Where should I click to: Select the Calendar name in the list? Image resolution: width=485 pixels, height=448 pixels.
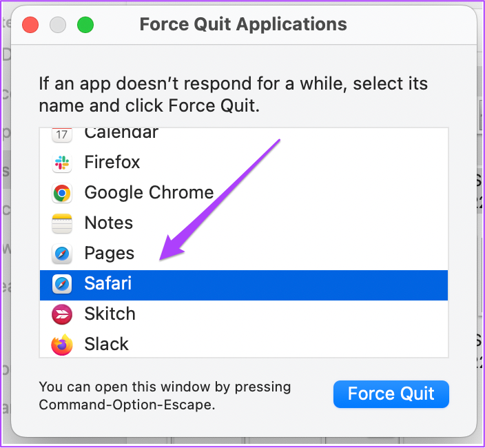pyautogui.click(x=121, y=133)
